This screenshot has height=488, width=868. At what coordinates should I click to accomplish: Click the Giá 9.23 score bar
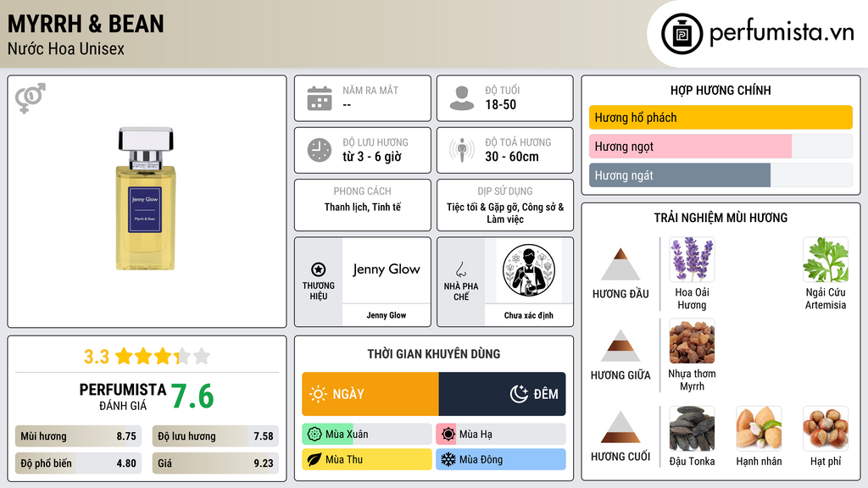(x=215, y=463)
